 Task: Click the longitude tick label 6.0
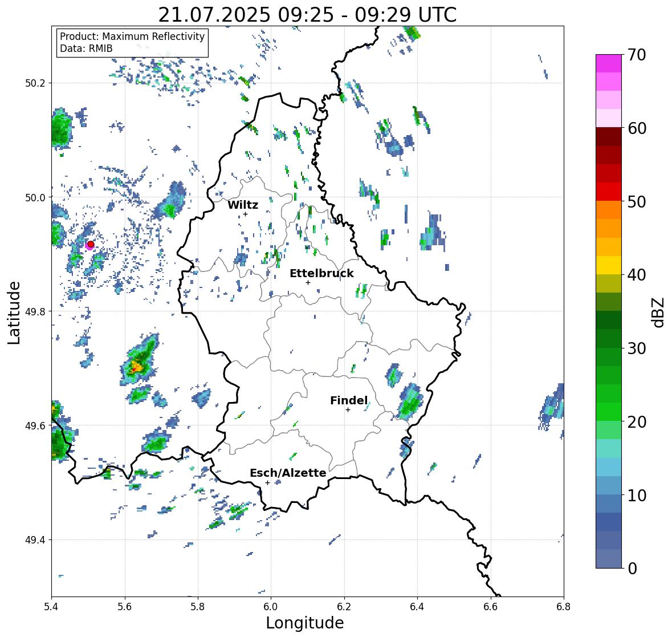pos(271,607)
